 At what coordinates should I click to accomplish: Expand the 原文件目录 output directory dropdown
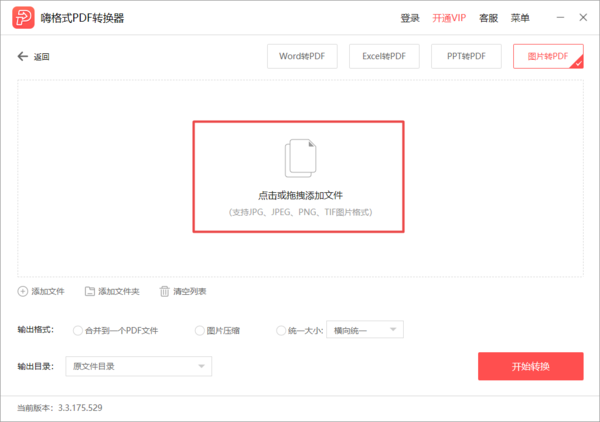coord(139,367)
